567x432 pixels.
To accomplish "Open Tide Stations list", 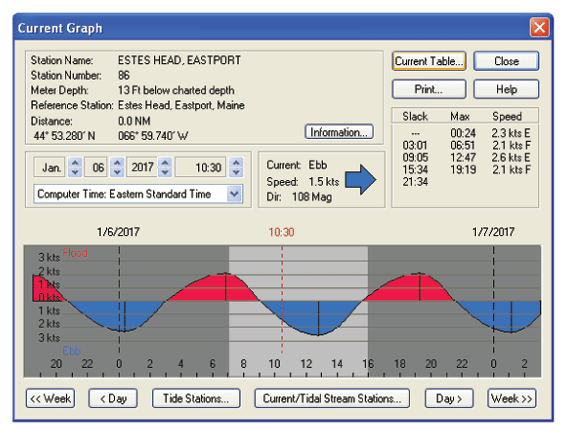I will pyautogui.click(x=196, y=398).
